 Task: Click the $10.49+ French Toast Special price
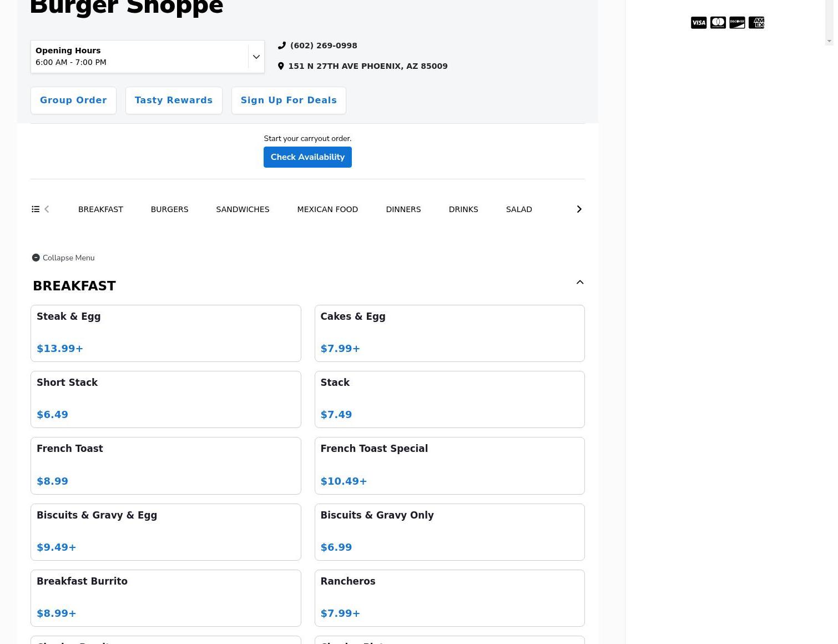click(344, 481)
